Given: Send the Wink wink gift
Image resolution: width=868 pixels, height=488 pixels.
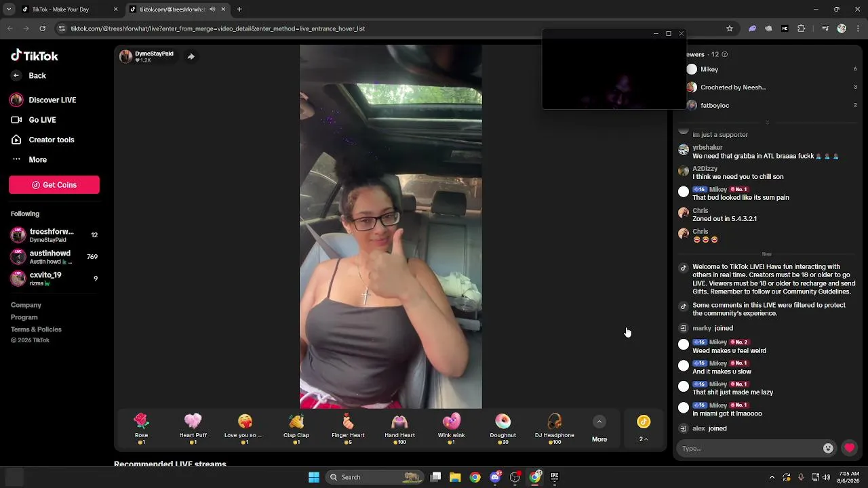Looking at the screenshot, I should 451,429.
